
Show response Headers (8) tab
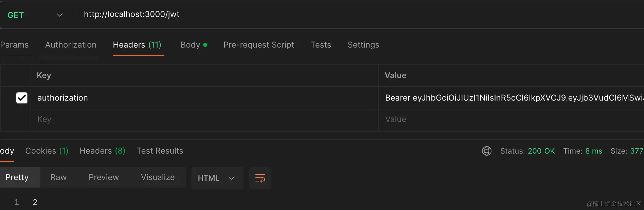tap(102, 151)
